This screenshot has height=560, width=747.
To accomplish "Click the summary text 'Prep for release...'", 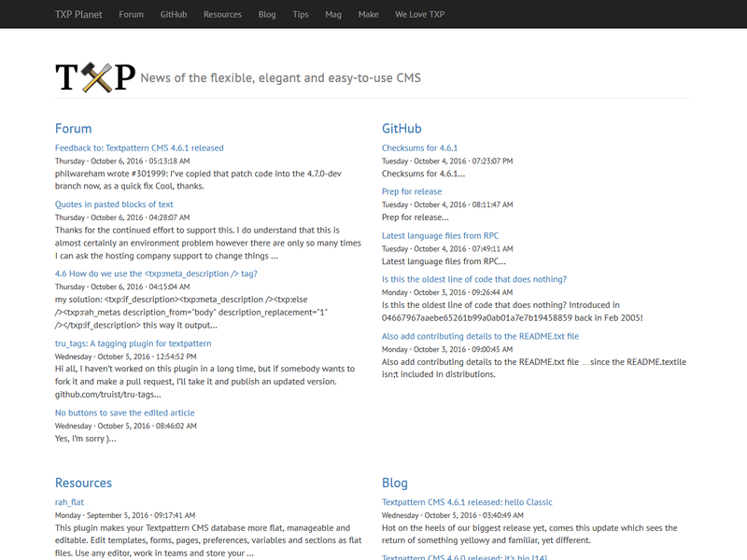I will click(415, 217).
